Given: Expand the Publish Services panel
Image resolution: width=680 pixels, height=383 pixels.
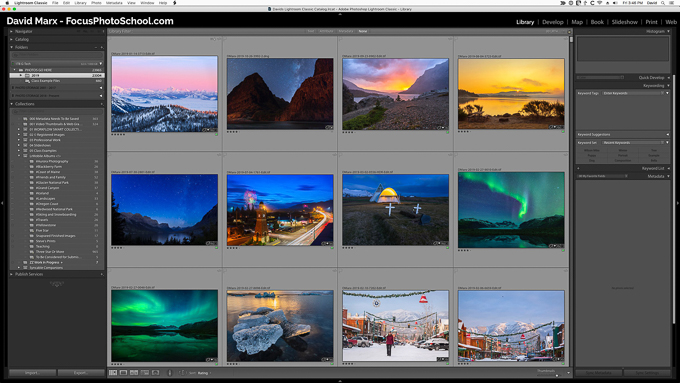Looking at the screenshot, I should point(12,274).
